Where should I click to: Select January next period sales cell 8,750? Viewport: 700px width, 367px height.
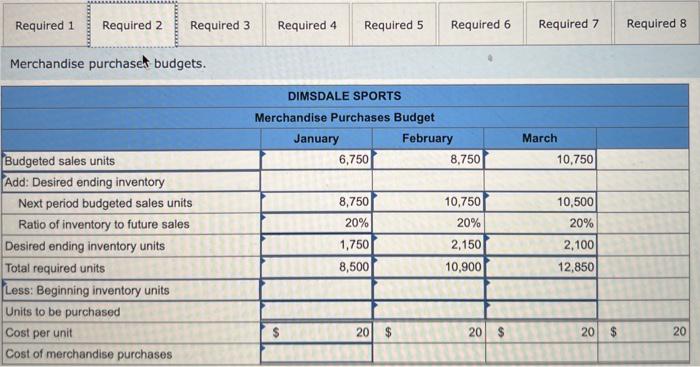click(316, 202)
